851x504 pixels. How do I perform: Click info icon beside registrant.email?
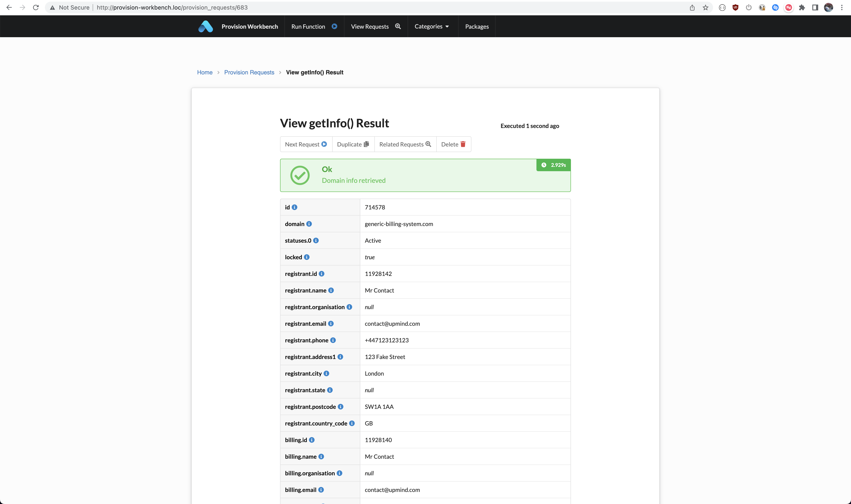[x=331, y=324]
